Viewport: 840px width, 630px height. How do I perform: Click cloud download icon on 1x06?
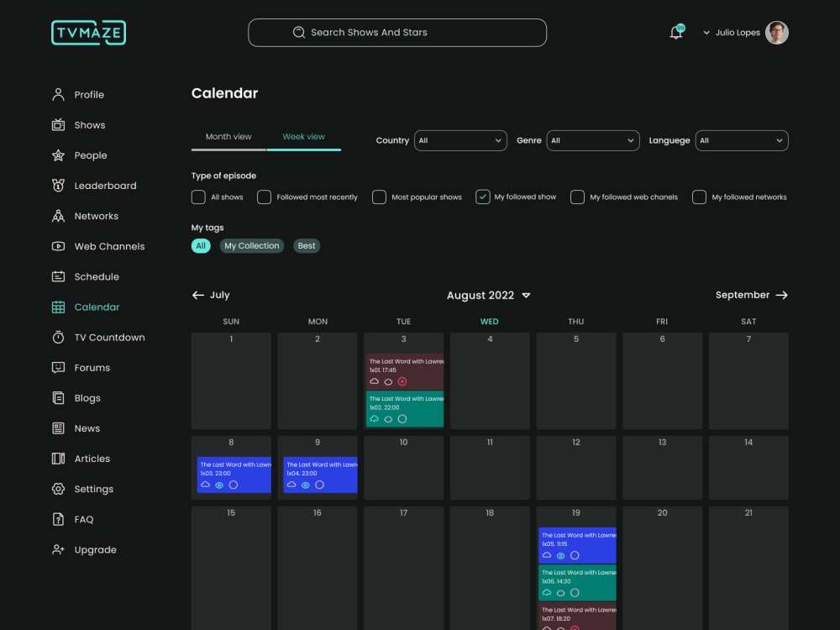pyautogui.click(x=547, y=592)
